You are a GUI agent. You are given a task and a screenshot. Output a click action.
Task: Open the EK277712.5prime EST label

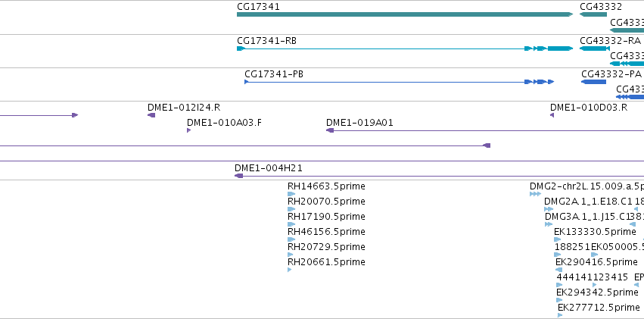[599, 307]
